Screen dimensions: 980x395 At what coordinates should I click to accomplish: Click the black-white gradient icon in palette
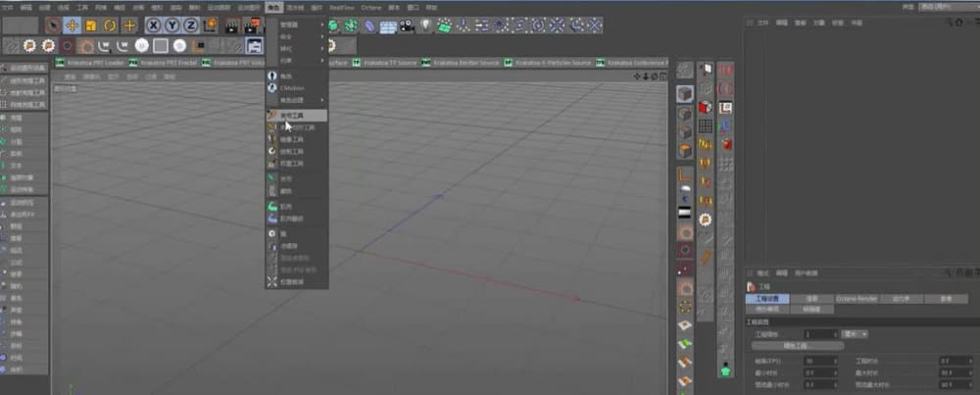click(x=685, y=213)
